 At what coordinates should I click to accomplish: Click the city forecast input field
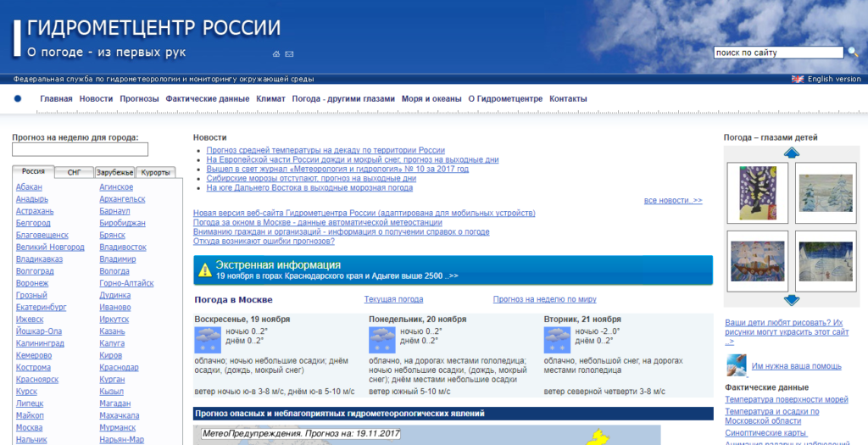click(x=80, y=149)
